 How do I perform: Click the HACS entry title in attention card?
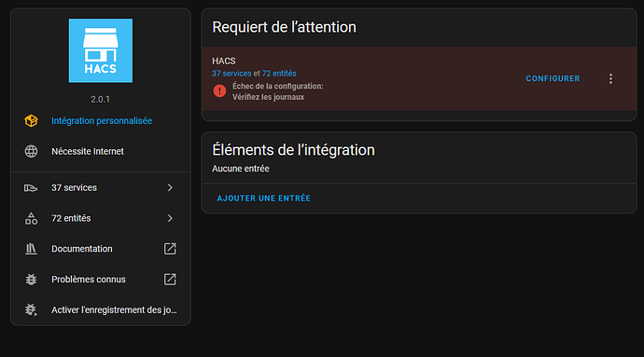click(x=224, y=62)
